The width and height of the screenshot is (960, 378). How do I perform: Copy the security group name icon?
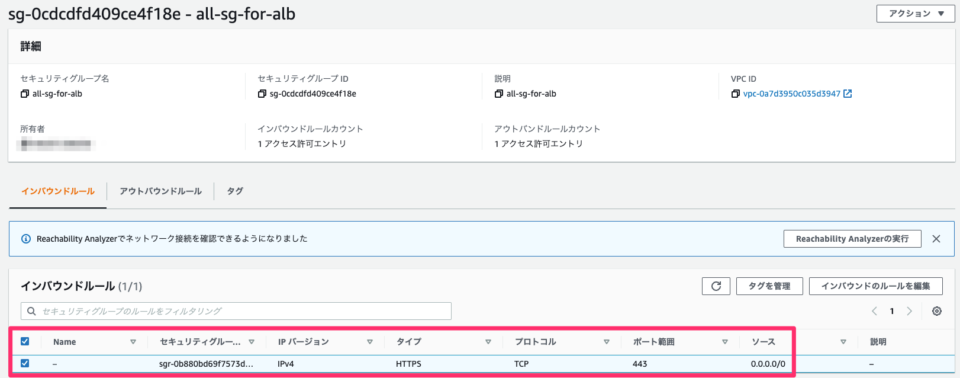tap(24, 94)
